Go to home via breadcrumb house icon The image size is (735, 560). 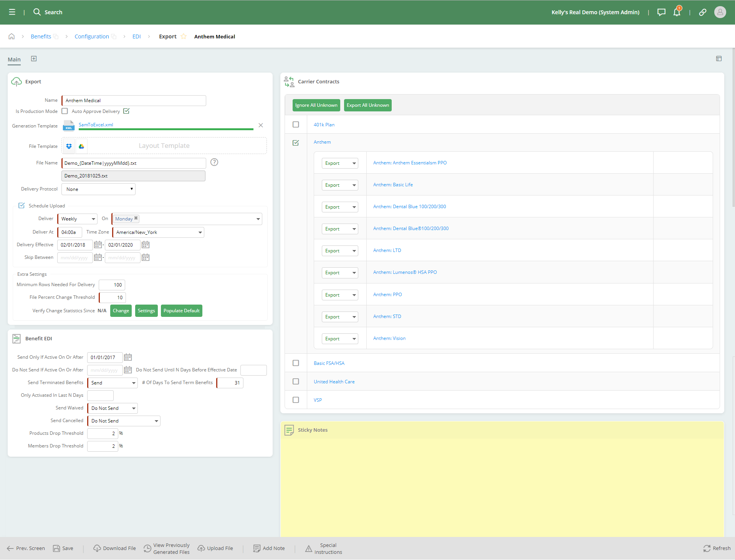pos(12,36)
